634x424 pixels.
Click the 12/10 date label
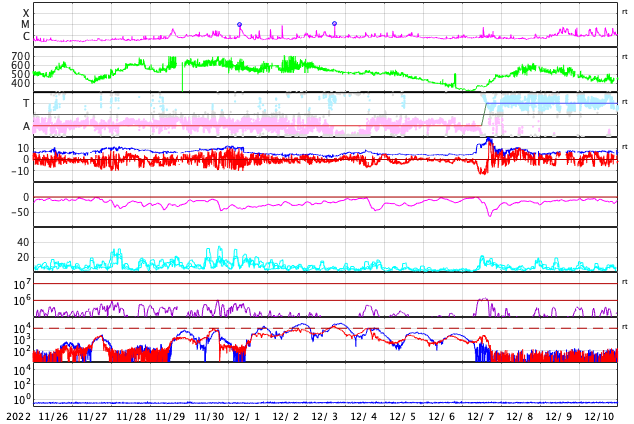(599, 416)
